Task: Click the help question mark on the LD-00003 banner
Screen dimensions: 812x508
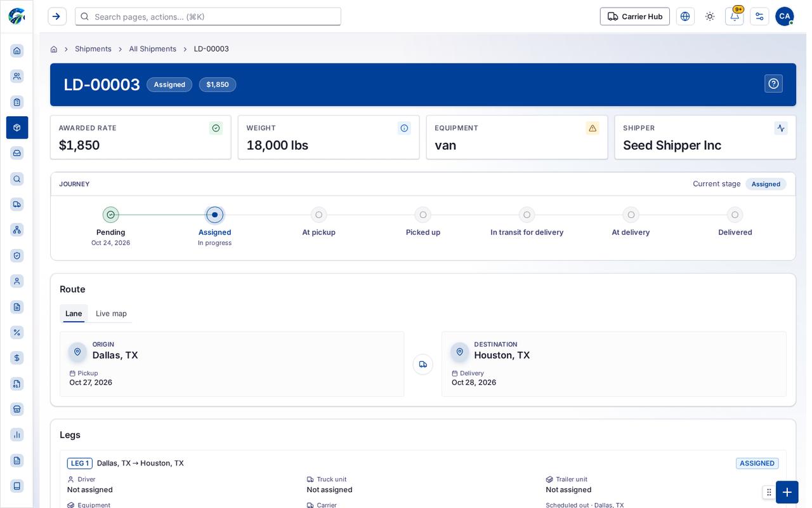Action: point(773,84)
